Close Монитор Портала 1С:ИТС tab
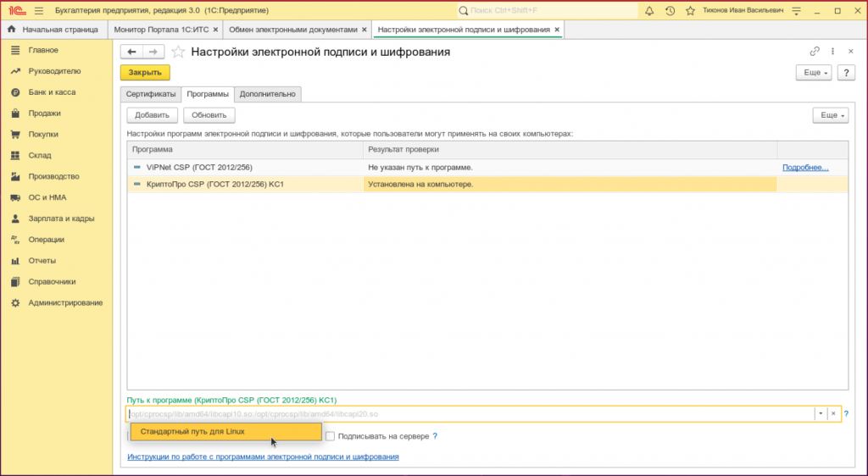 [215, 30]
